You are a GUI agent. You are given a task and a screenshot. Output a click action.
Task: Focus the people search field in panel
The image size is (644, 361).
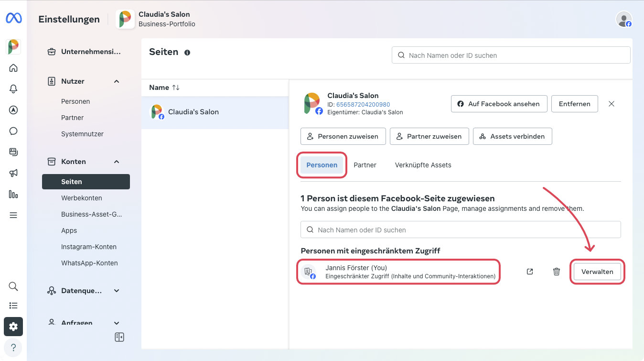click(461, 230)
